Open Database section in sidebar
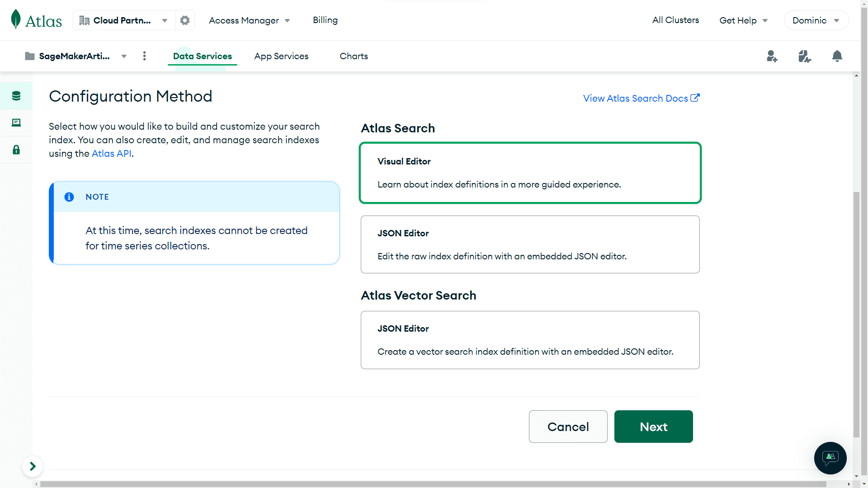The height and width of the screenshot is (488, 868). click(x=16, y=96)
